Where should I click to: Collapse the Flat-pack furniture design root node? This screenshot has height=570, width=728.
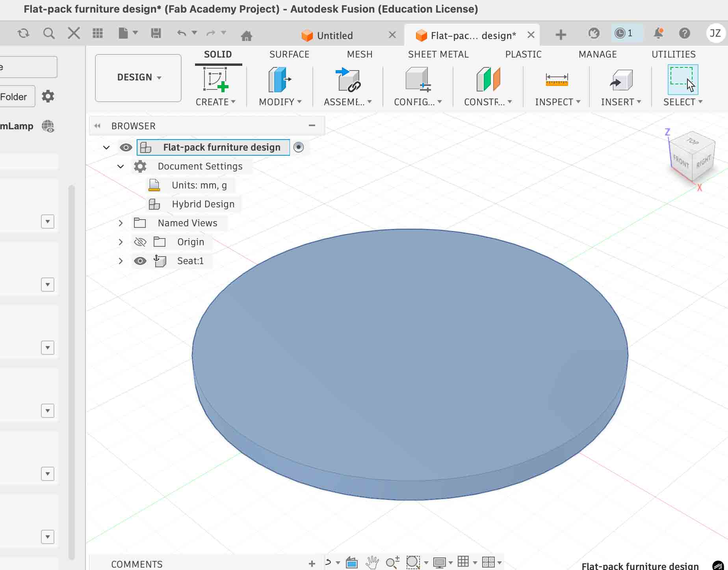(106, 147)
